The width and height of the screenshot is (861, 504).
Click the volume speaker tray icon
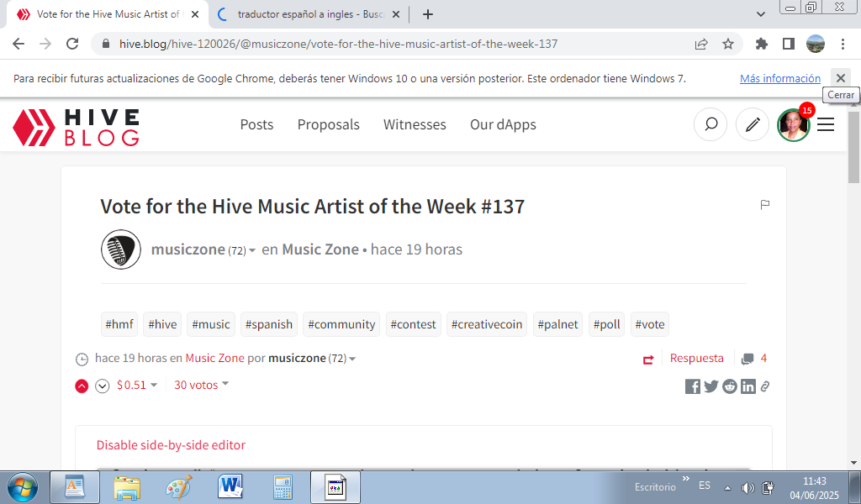click(x=747, y=487)
